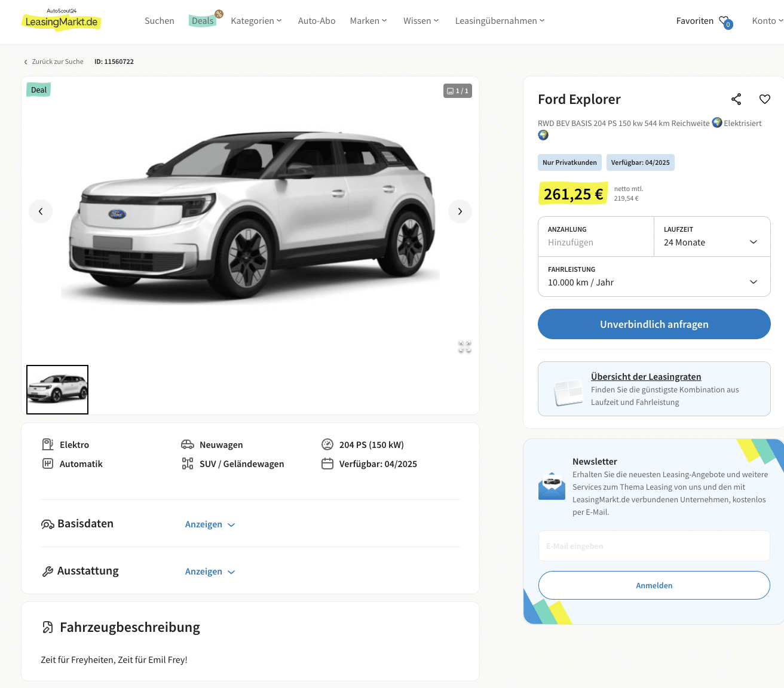Click Zurück zur Suche link
The image size is (784, 688).
click(x=57, y=62)
